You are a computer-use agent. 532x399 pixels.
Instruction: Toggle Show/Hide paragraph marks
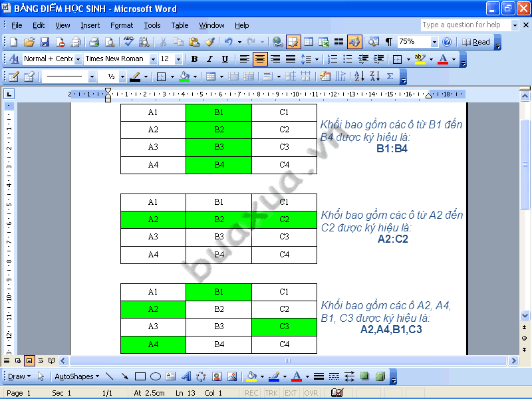[x=389, y=42]
